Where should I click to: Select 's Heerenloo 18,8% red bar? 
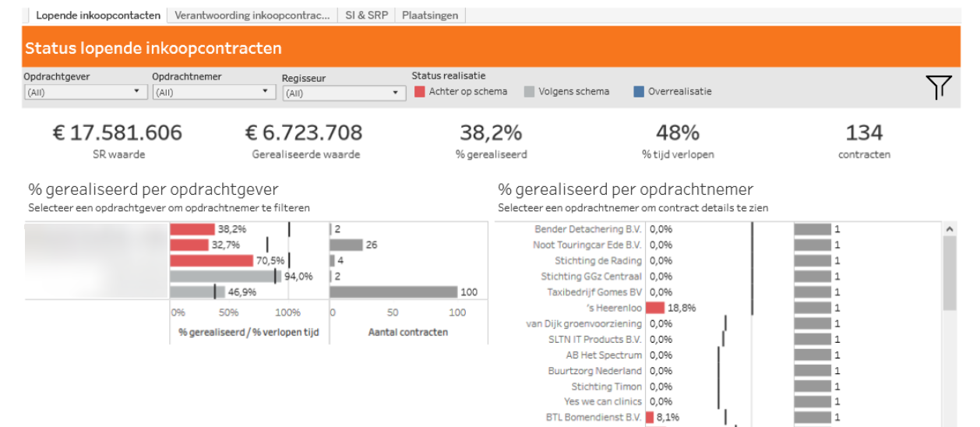tap(655, 308)
